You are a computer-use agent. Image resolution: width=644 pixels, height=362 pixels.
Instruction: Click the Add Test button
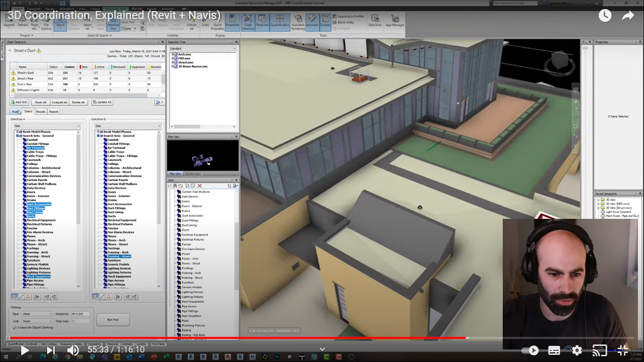tap(19, 102)
